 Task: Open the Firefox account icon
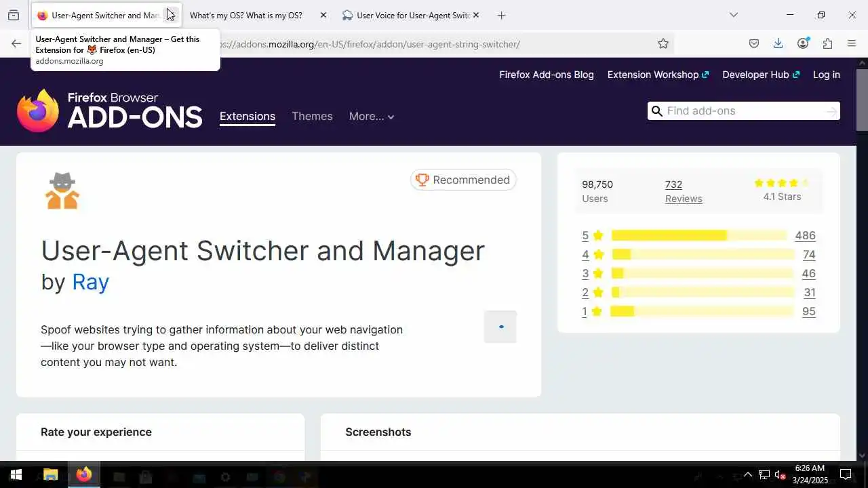coord(803,43)
